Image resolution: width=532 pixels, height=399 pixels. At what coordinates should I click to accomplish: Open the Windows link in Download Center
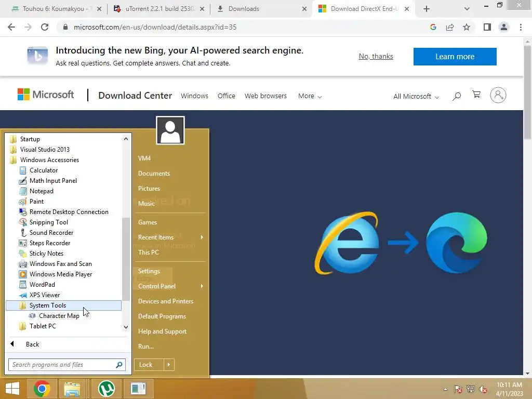click(194, 96)
